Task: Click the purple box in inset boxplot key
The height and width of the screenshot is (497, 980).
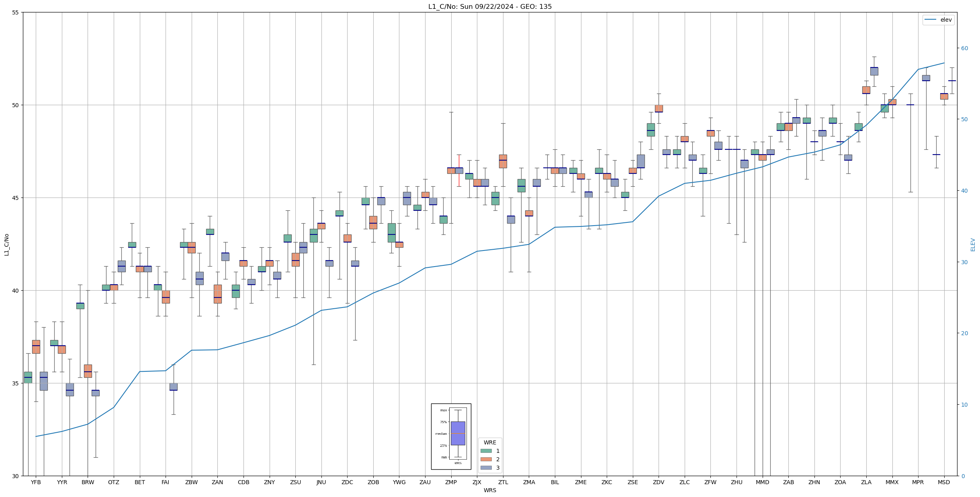Action: point(458,433)
